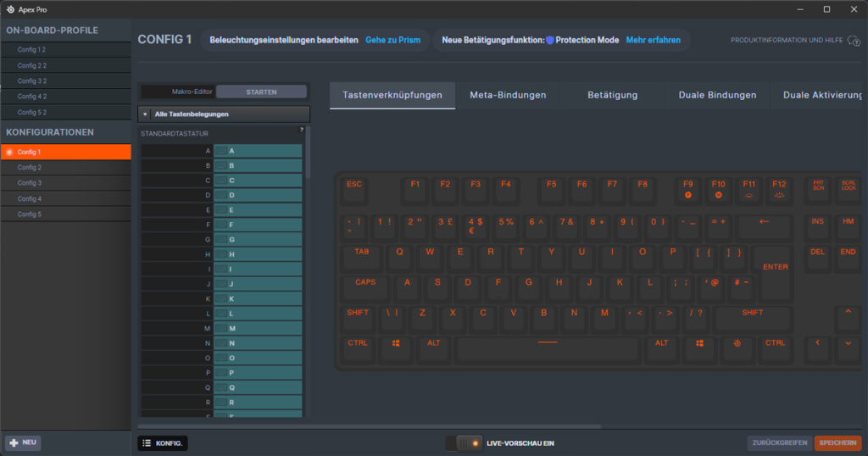Select on-board profile Config 4 2

66,97
